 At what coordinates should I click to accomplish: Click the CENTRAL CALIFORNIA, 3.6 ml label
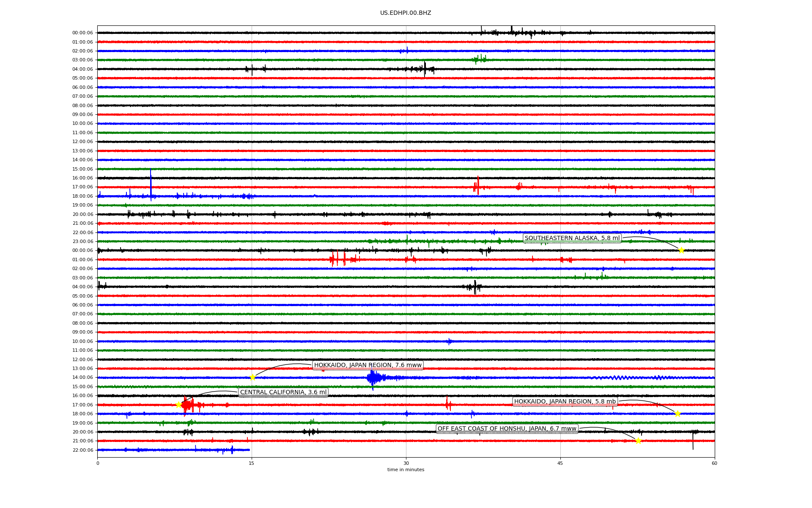tap(283, 392)
